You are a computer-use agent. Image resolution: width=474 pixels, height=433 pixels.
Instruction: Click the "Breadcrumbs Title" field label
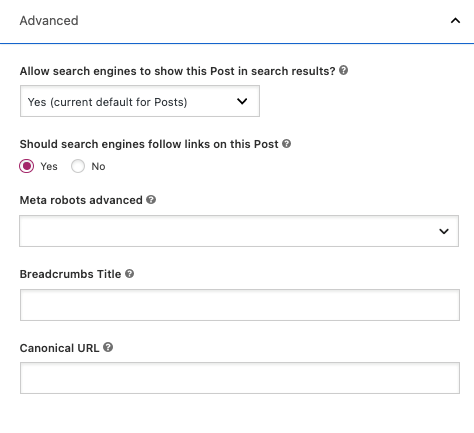pyautogui.click(x=70, y=274)
